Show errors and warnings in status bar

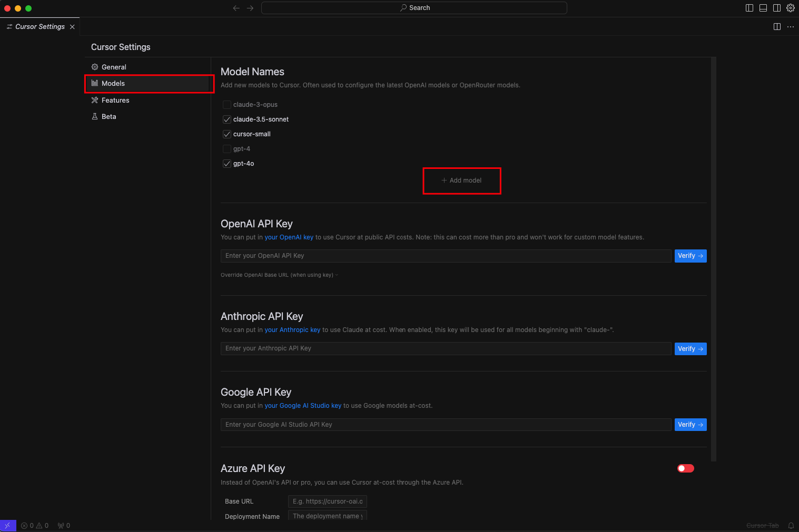pyautogui.click(x=35, y=526)
